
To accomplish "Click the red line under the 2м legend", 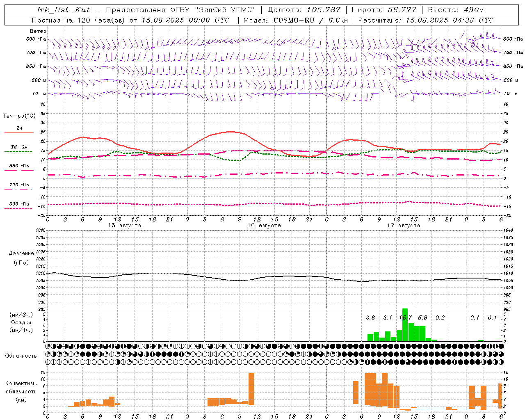I will pyautogui.click(x=19, y=132).
